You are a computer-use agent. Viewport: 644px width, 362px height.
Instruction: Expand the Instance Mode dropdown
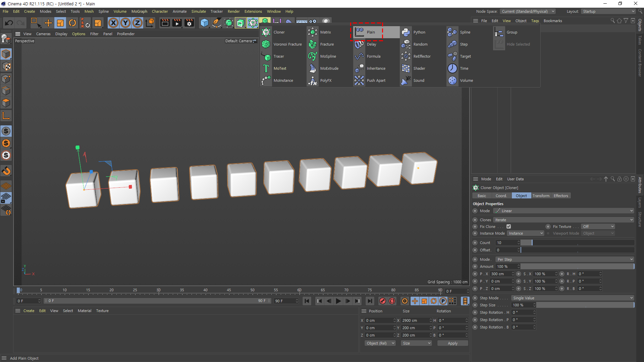point(525,233)
